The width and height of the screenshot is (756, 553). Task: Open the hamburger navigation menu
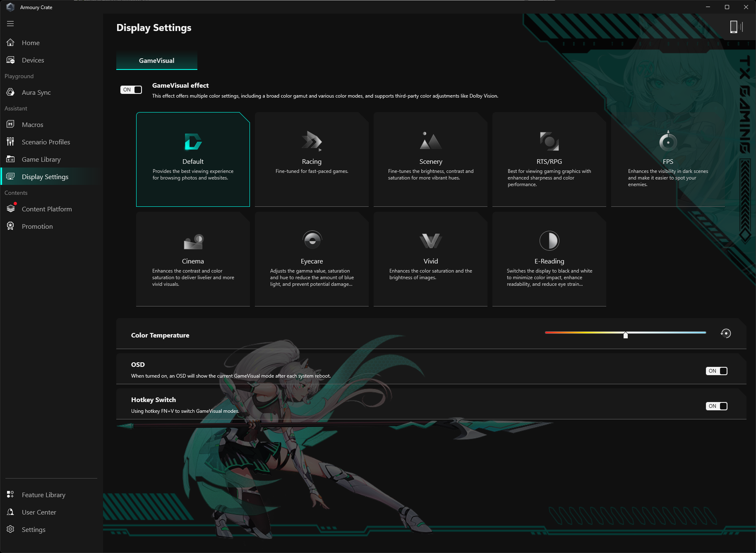[x=10, y=24]
